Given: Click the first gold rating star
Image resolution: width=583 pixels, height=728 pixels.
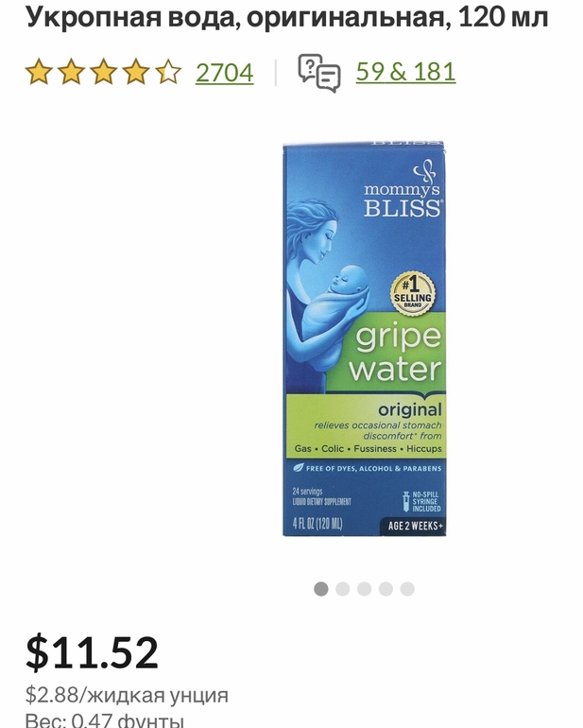Looking at the screenshot, I should click(39, 72).
